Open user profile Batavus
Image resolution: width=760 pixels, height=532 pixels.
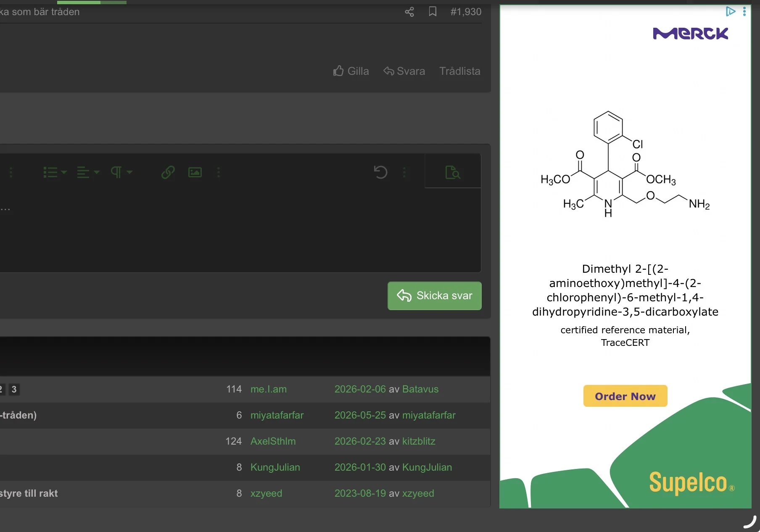[x=420, y=389]
